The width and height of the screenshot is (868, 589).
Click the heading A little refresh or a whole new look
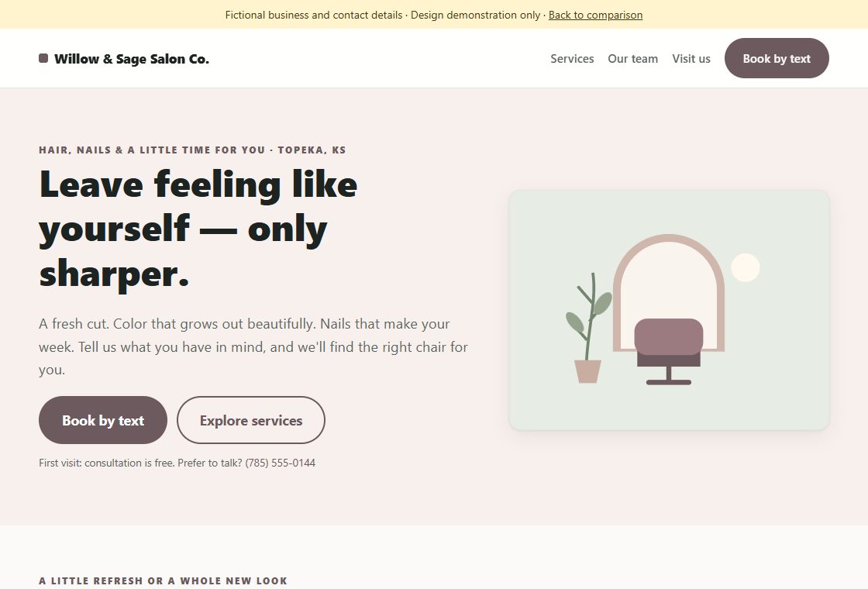pos(164,580)
